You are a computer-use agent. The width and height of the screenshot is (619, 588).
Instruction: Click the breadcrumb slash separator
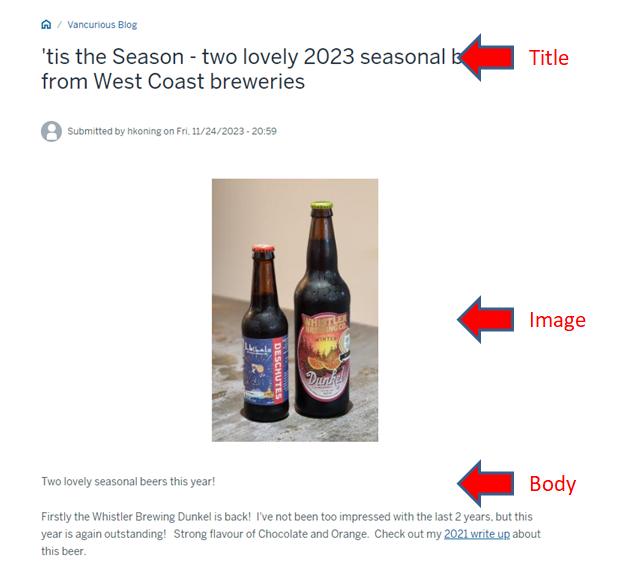coord(59,24)
